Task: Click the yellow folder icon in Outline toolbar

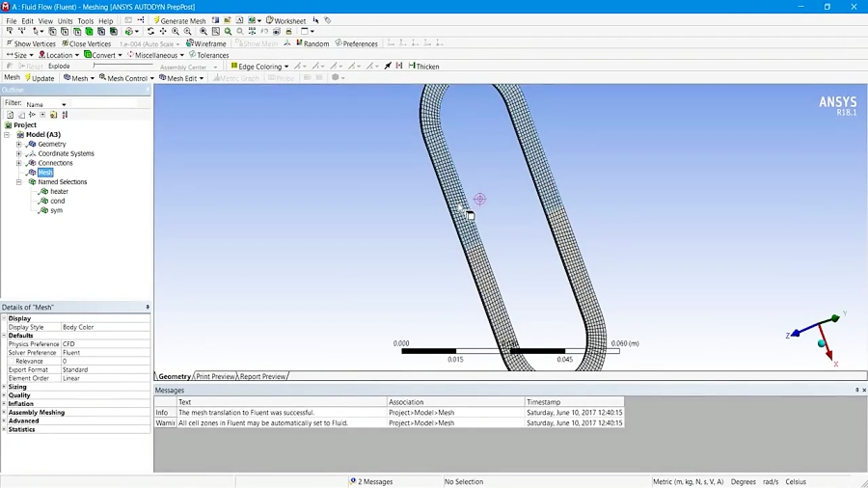Action: 53,115
